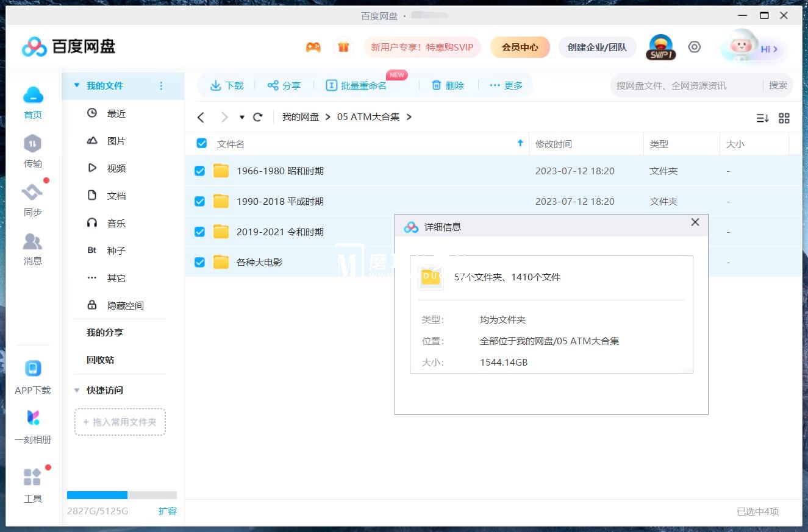This screenshot has width=808, height=532.
Task: Open the grid view icon above the file list
Action: click(x=784, y=118)
